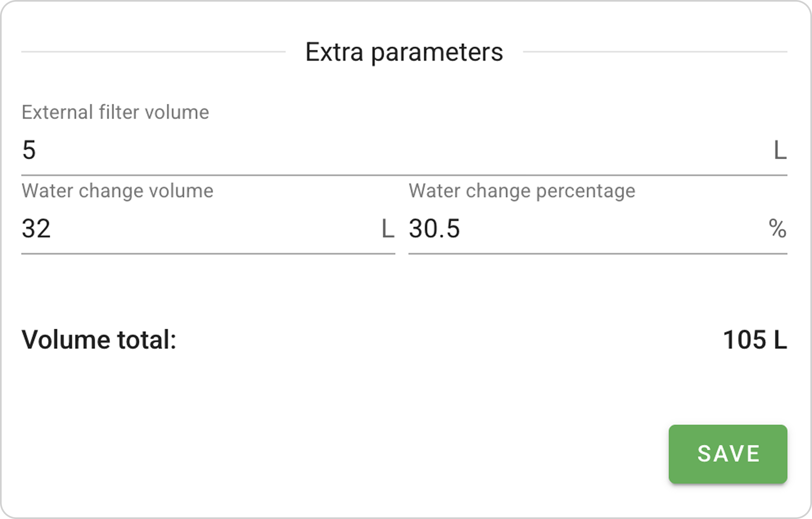Click the underline beneath External filter volume field

(404, 175)
